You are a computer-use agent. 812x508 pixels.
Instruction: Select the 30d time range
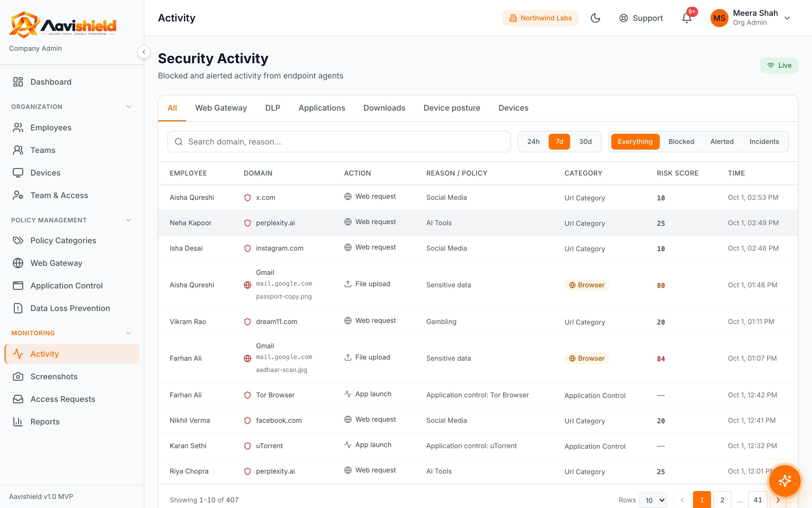(585, 142)
